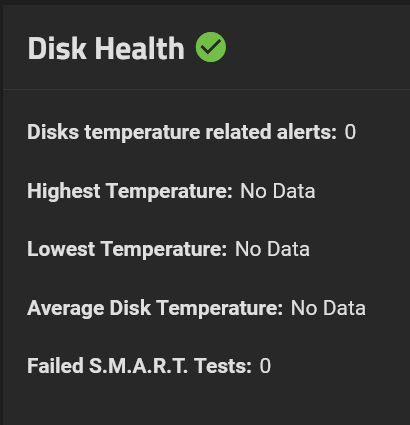This screenshot has width=410, height=425.
Task: Click the divider line below the card header
Action: (x=207, y=89)
